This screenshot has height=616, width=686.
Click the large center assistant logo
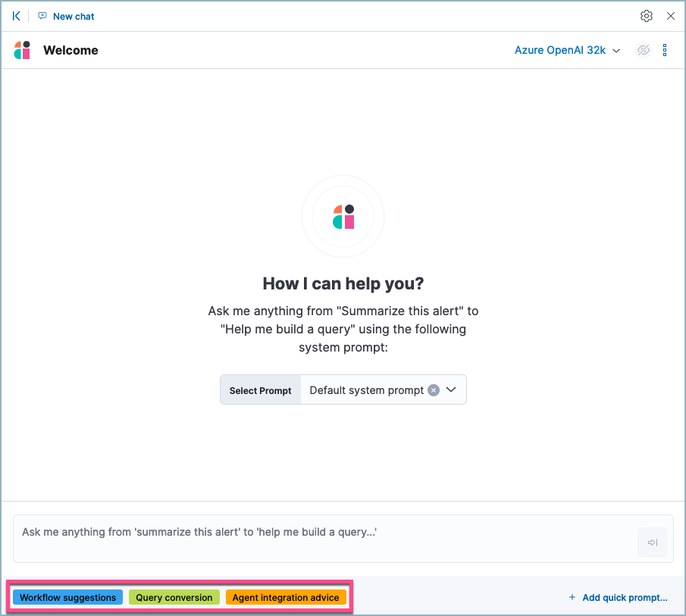click(343, 217)
